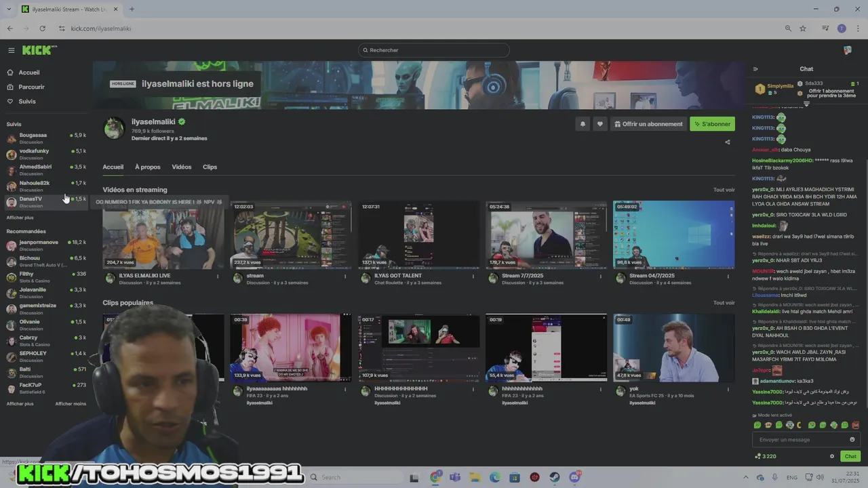Bookmark page with star icon
Image resolution: width=868 pixels, height=488 pixels.
[x=803, y=28]
